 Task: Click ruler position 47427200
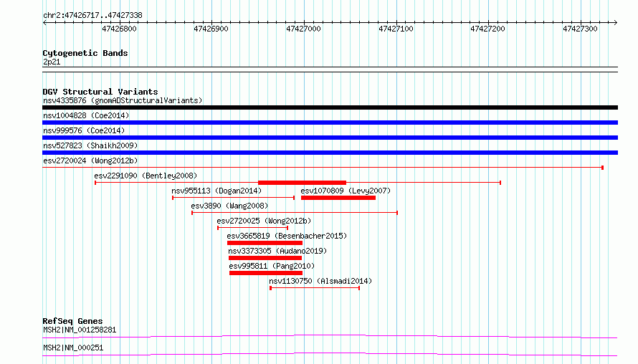click(488, 29)
